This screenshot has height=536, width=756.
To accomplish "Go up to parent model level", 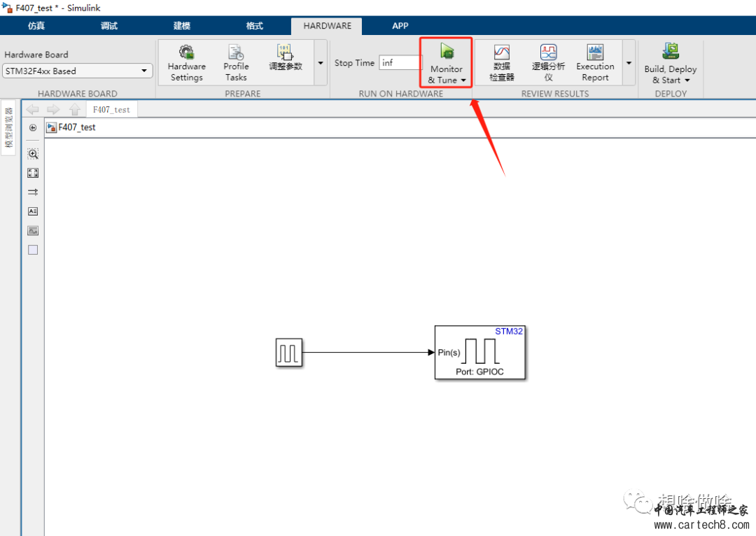I will (74, 110).
